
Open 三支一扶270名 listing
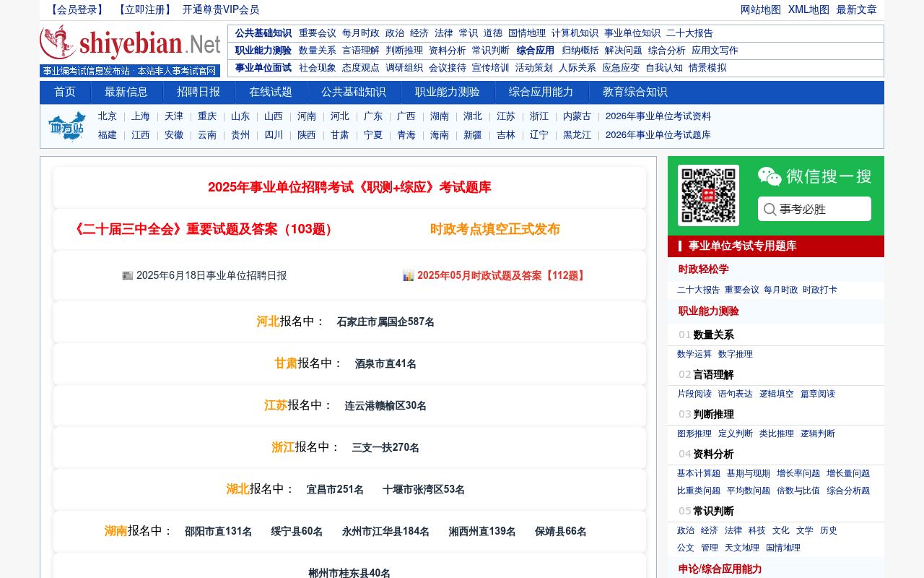pyautogui.click(x=385, y=448)
